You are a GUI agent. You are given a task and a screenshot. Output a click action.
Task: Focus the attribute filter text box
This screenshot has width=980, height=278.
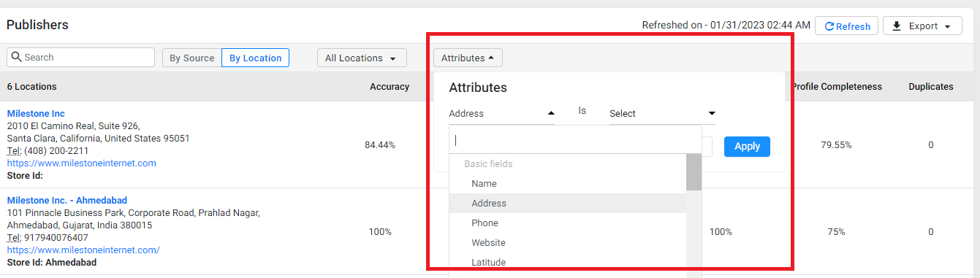click(x=575, y=140)
